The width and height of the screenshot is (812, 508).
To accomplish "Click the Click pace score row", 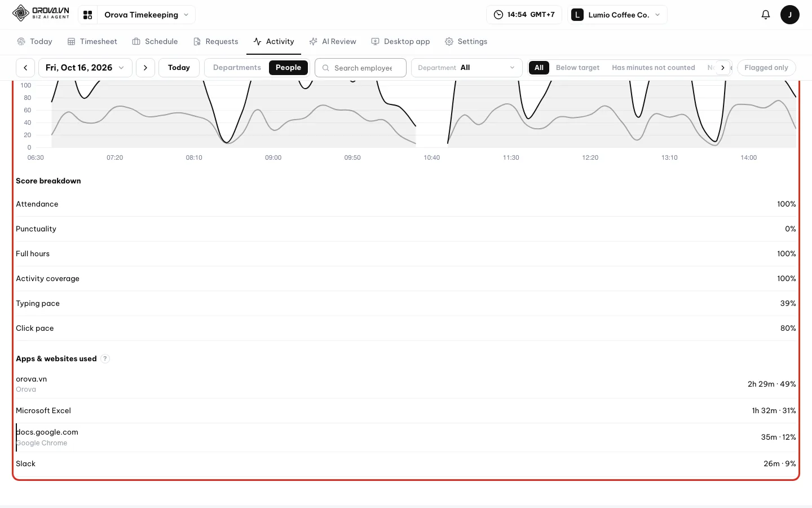I will coord(406,329).
